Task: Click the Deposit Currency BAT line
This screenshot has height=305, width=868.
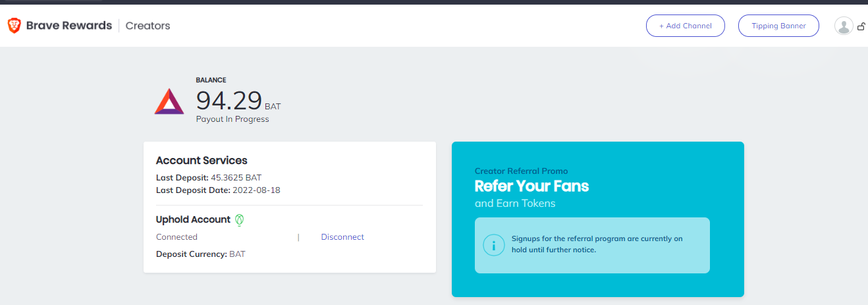Action: click(x=201, y=254)
